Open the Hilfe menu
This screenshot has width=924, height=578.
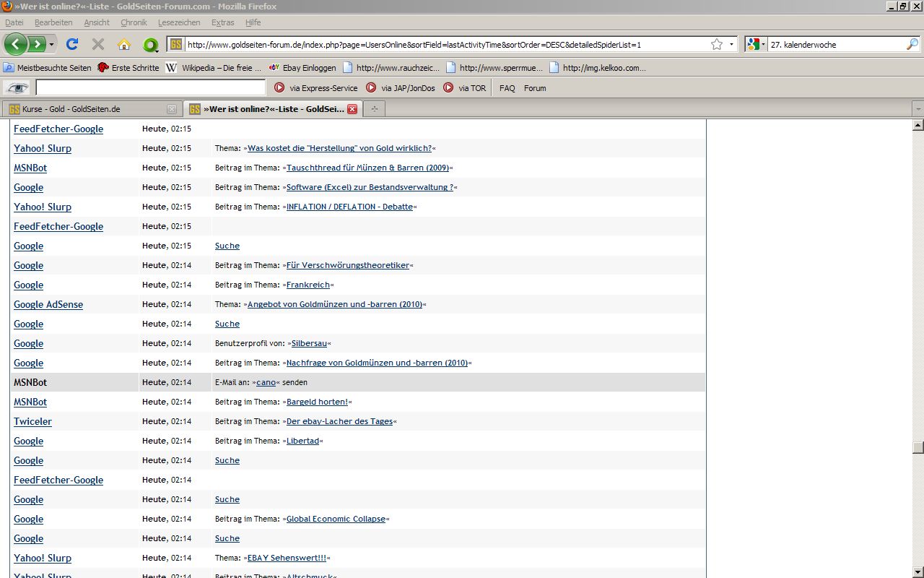253,22
